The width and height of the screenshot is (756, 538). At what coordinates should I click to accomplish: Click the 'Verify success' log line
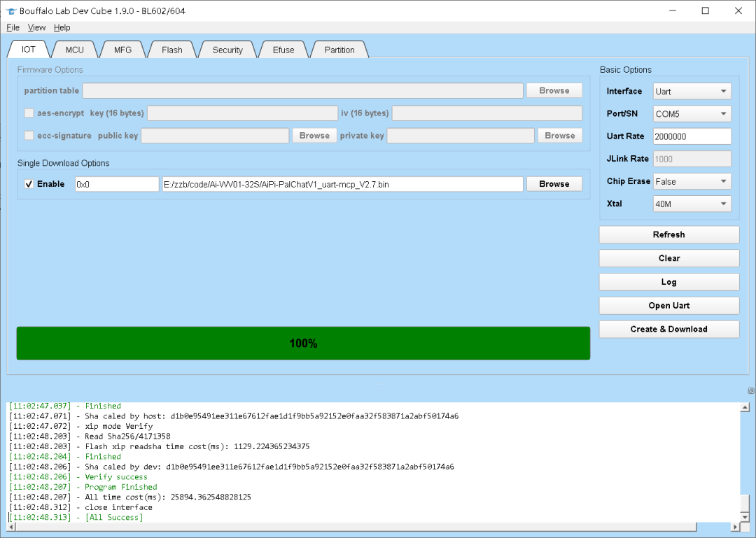[x=78, y=476]
